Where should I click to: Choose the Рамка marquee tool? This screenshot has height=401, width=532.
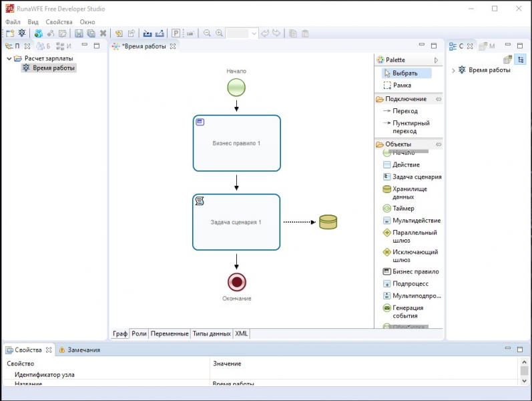tap(398, 86)
